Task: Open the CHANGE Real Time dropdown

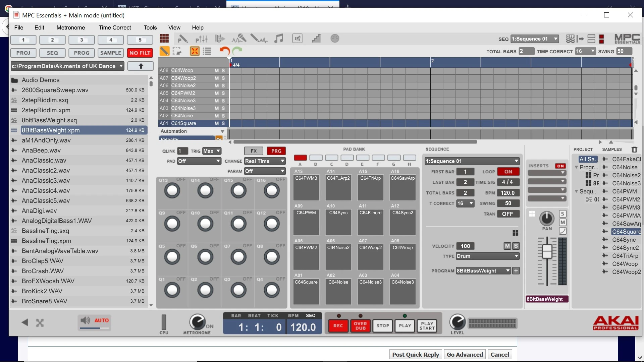Action: point(265,161)
